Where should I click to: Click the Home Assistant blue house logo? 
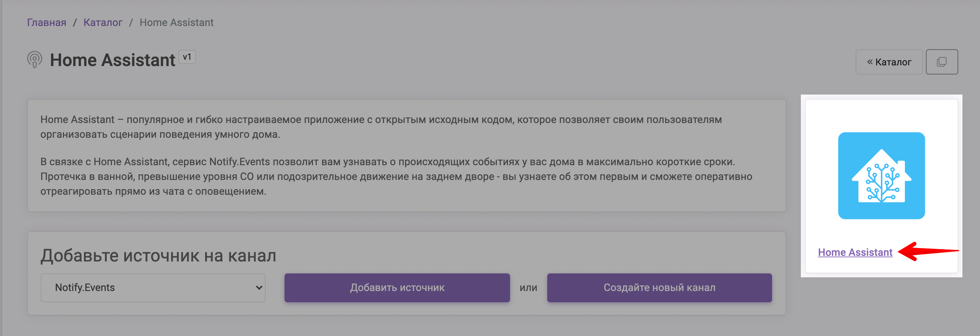[x=881, y=175]
